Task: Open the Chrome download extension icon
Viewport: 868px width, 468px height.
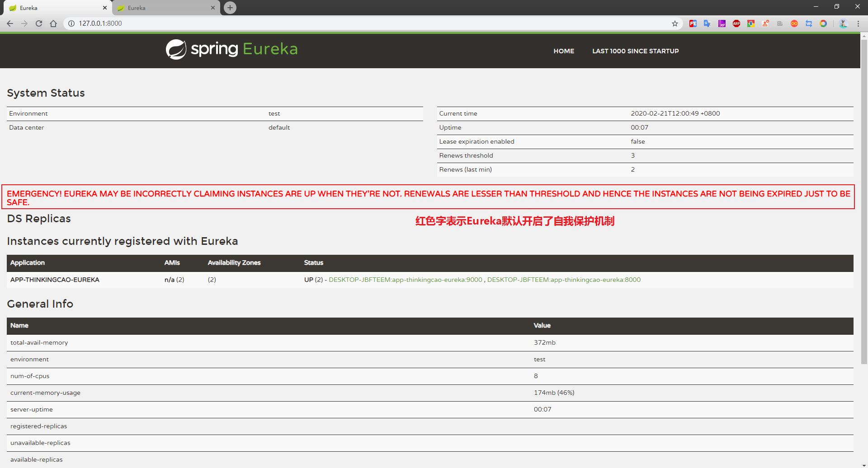Action: pyautogui.click(x=751, y=23)
